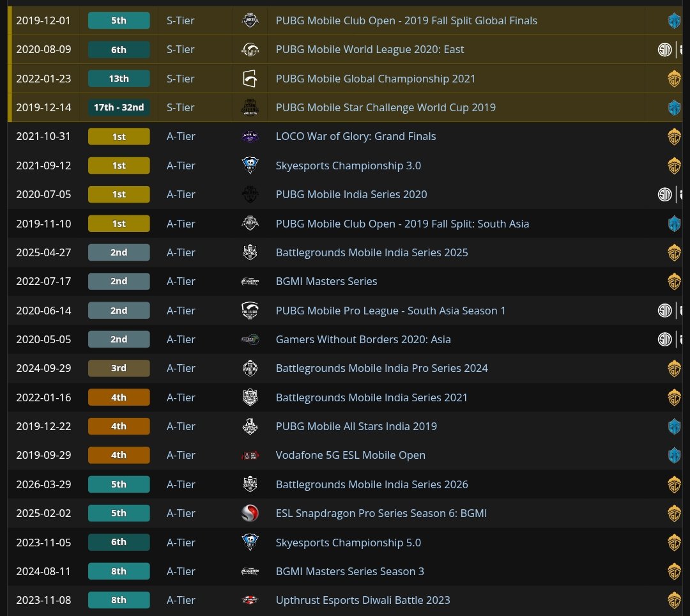Click TSM team icon in Gamers Without Borders row
Image resolution: width=690 pixels, height=616 pixels.
(664, 340)
